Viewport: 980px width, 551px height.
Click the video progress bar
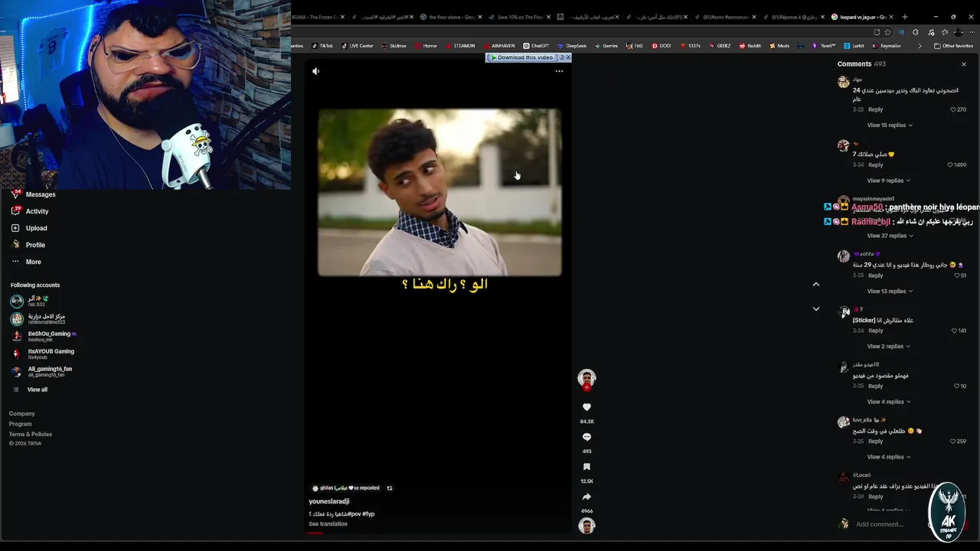click(439, 533)
